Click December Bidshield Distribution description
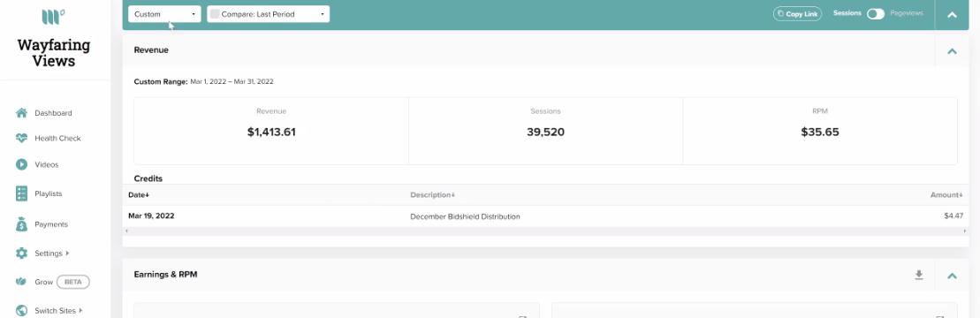Screen dimensions: 980x318 point(465,216)
